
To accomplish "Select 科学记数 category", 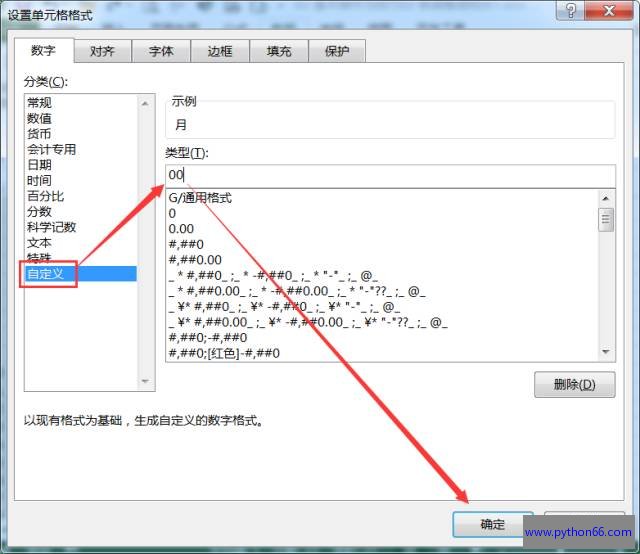I will click(x=51, y=227).
